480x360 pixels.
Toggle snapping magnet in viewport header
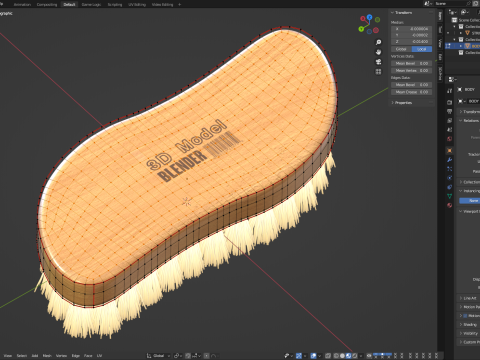coord(188,356)
